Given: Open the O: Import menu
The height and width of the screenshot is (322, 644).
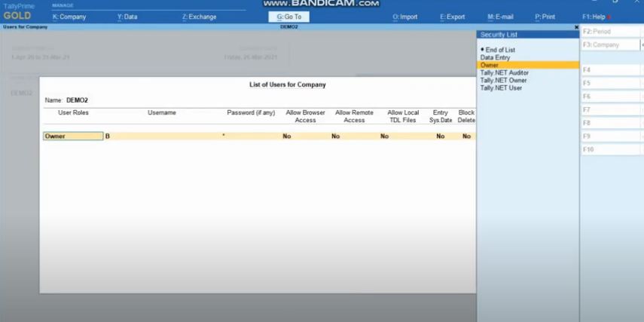Looking at the screenshot, I should pyautogui.click(x=405, y=17).
